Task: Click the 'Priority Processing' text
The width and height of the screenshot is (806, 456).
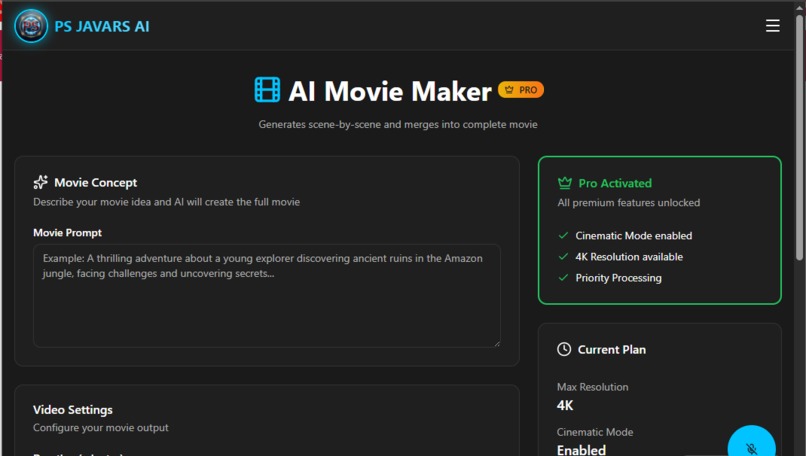Action: [x=618, y=278]
